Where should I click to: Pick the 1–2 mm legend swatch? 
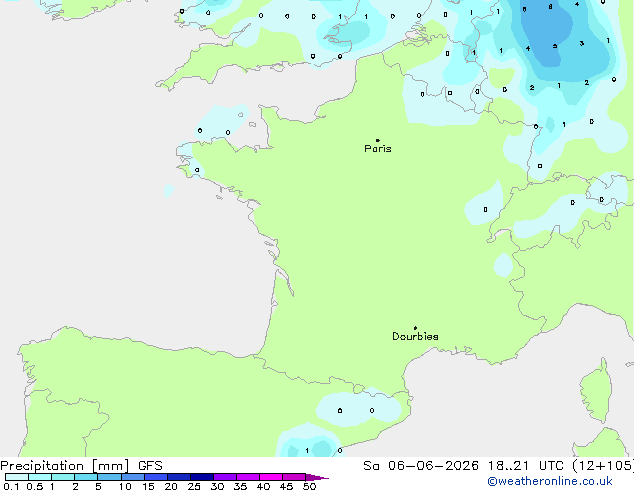click(63, 477)
